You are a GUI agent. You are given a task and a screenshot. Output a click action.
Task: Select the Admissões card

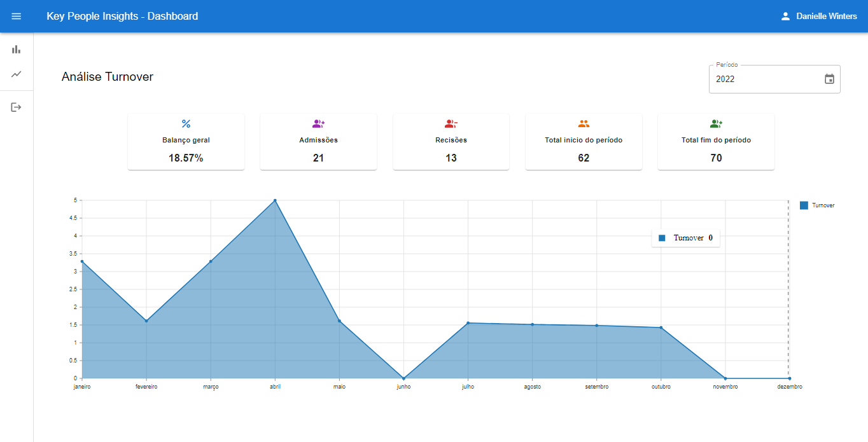pos(318,141)
